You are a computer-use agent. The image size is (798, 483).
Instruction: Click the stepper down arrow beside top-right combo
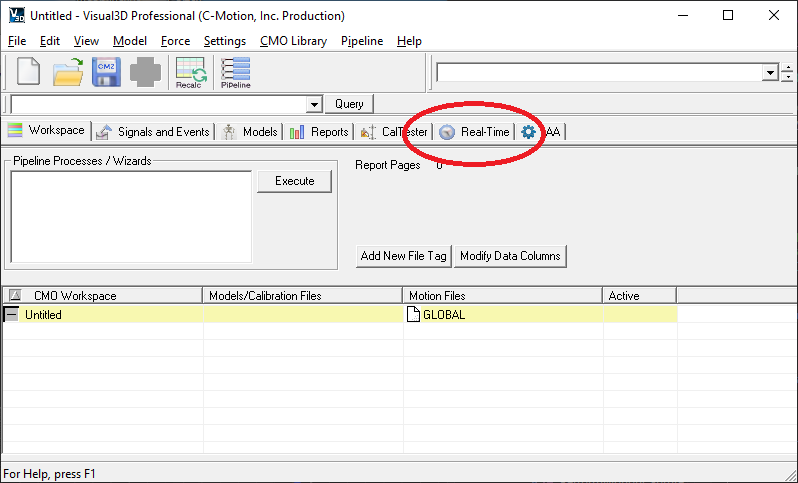click(788, 77)
